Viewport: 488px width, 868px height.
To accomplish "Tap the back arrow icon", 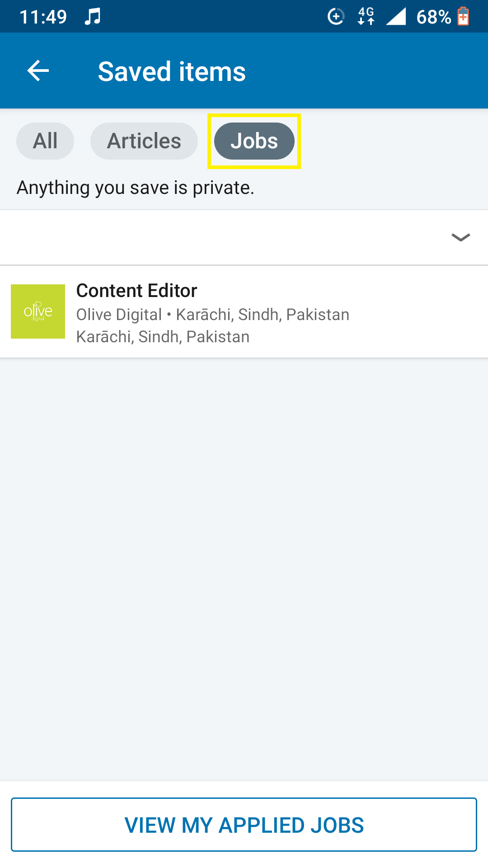I will [38, 71].
